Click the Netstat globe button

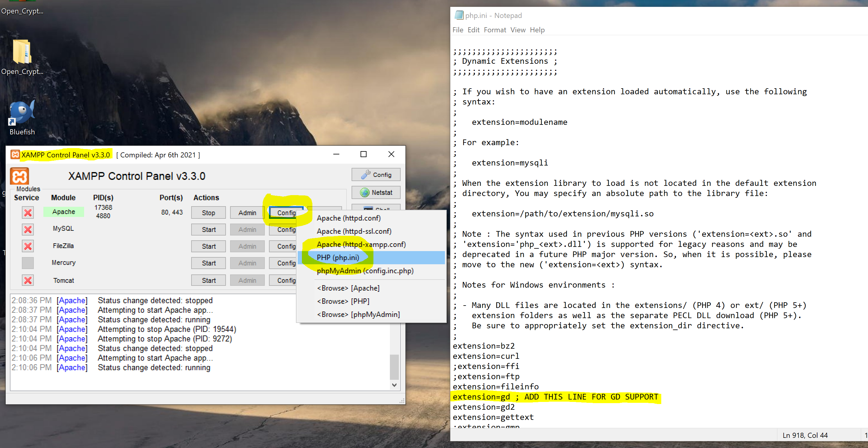tap(376, 192)
